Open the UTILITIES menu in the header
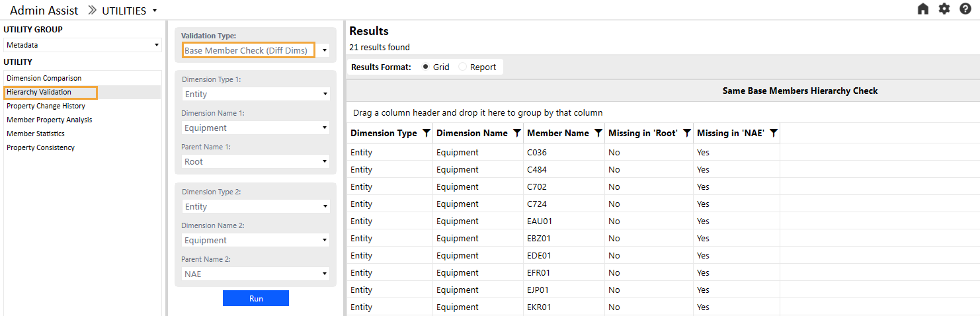Image resolution: width=980 pixels, height=316 pixels. pyautogui.click(x=130, y=11)
